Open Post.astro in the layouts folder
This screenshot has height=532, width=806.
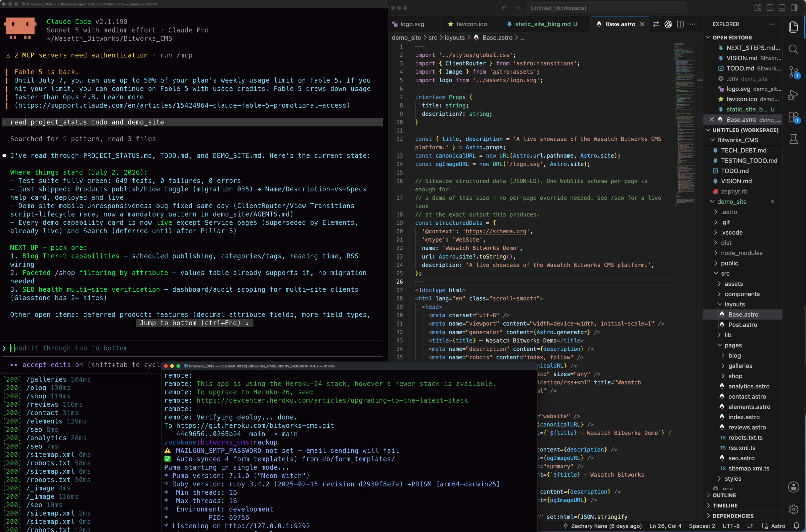pos(743,325)
